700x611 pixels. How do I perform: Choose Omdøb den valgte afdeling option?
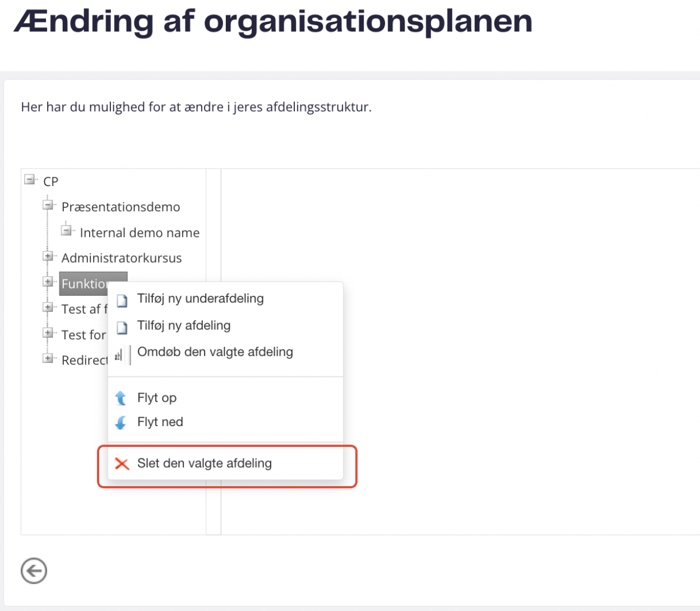(x=215, y=352)
